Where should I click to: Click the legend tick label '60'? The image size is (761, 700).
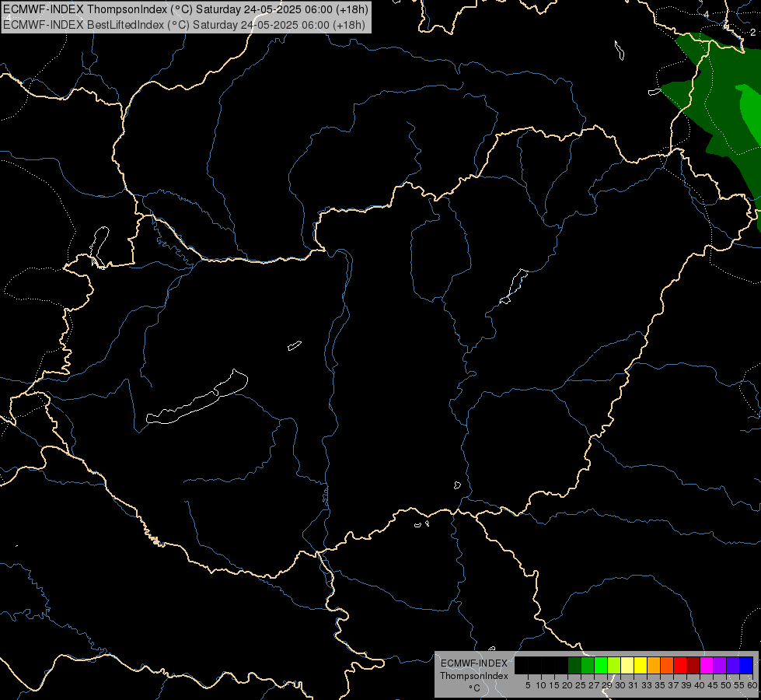pyautogui.click(x=752, y=685)
